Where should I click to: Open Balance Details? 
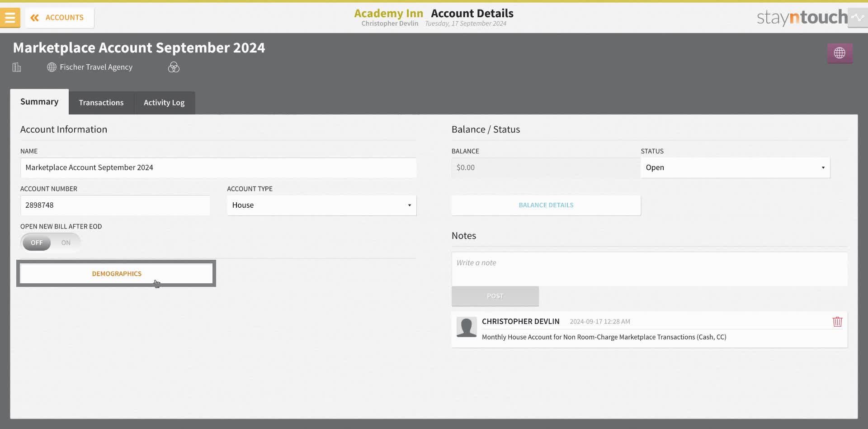546,205
